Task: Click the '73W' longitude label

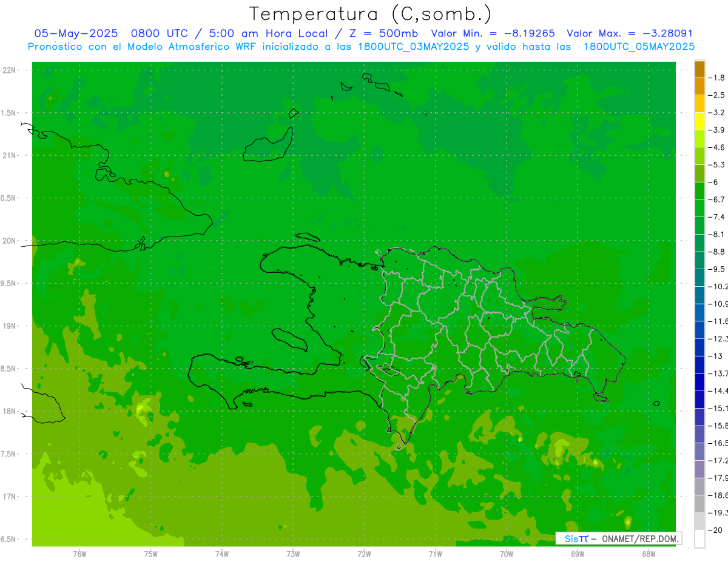Action: coord(293,554)
